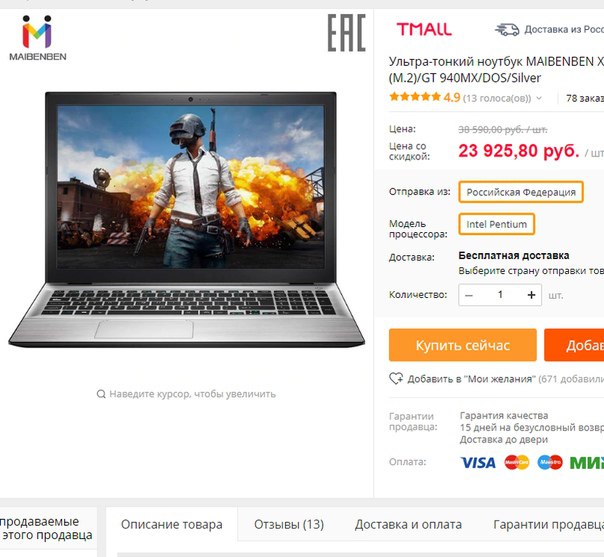The width and height of the screenshot is (604, 557).
Task: Click the MAIBENBEN brand logo
Action: pyautogui.click(x=38, y=38)
